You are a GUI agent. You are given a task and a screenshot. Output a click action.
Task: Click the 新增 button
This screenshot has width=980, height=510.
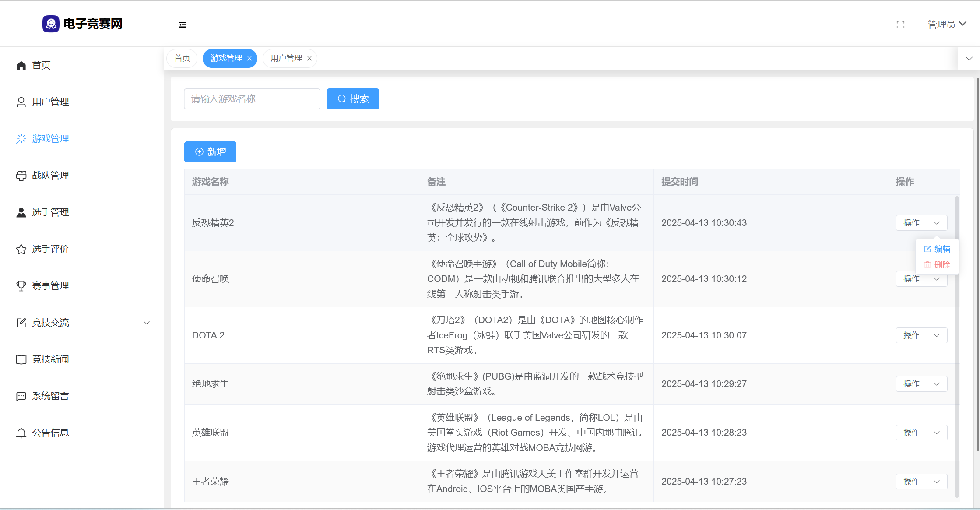[x=210, y=152]
